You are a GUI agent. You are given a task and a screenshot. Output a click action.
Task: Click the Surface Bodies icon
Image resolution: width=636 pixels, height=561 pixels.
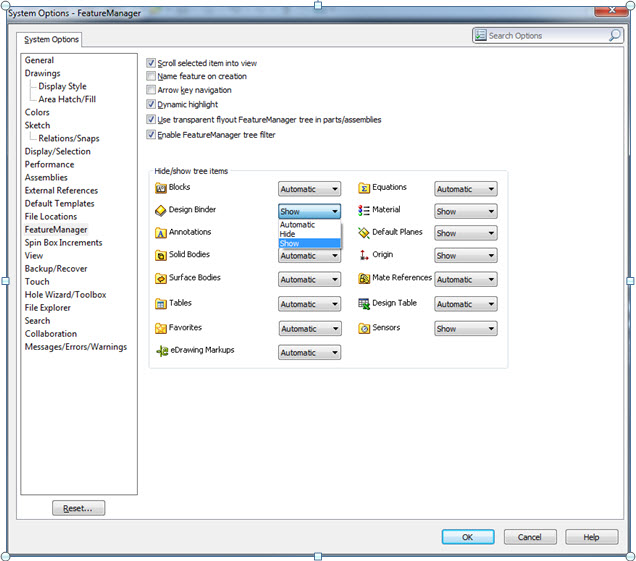[161, 278]
